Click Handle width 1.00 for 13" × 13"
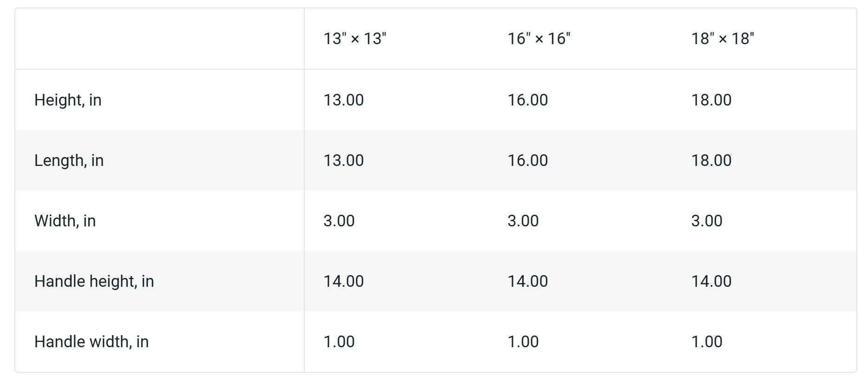 [339, 342]
